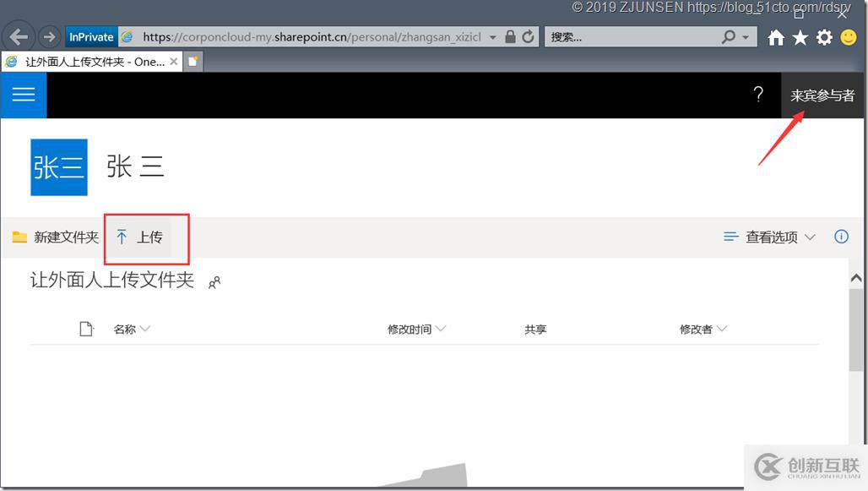Open the address bar dropdown arrow

coord(492,38)
